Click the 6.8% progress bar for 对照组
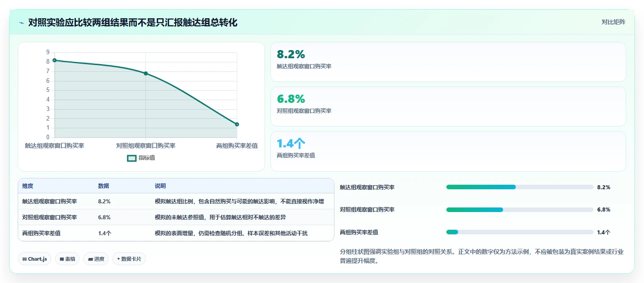 pyautogui.click(x=520, y=210)
